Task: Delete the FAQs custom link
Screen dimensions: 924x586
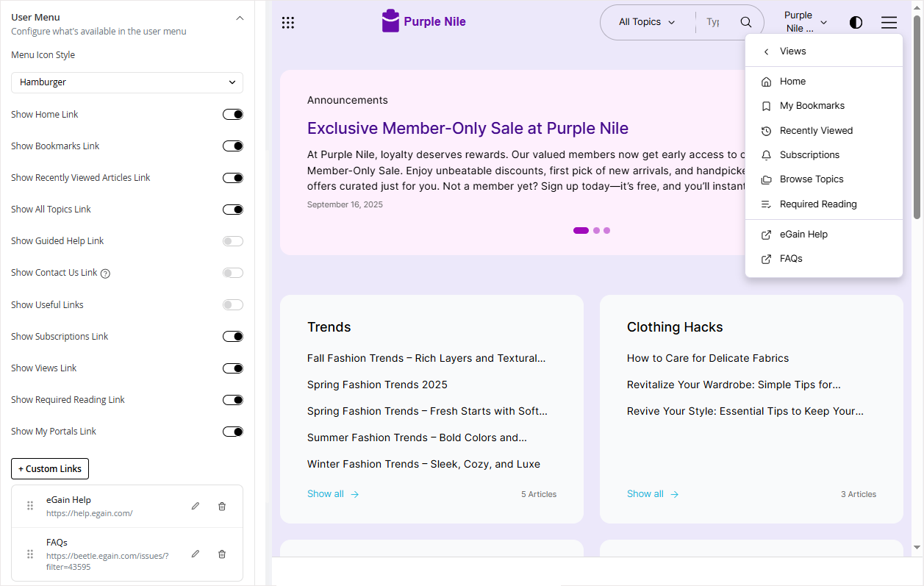Action: pos(221,554)
